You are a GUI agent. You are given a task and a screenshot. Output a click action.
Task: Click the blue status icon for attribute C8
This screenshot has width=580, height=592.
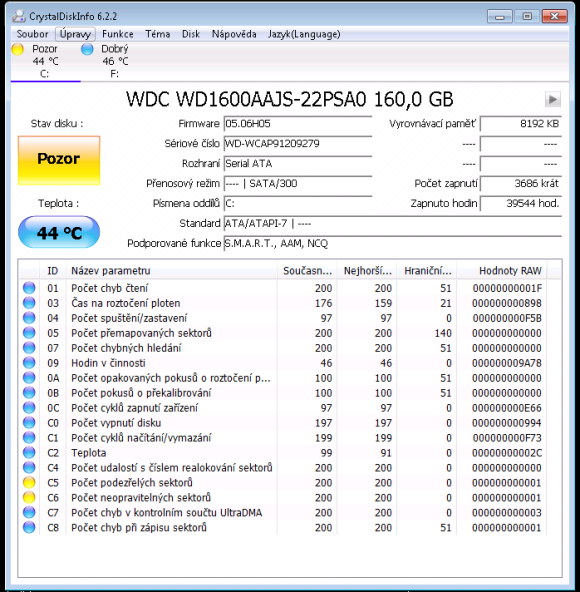point(29,527)
